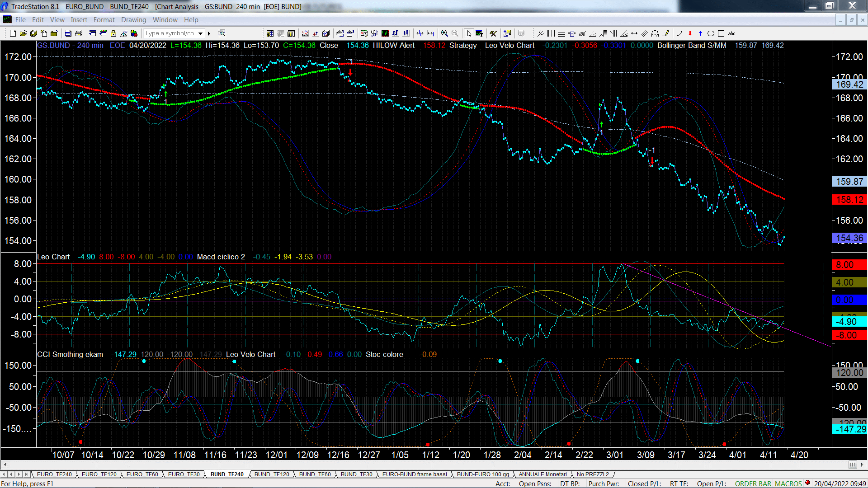Expand the symbol/command dropdown arrow
Image resolution: width=868 pixels, height=488 pixels.
click(x=200, y=33)
